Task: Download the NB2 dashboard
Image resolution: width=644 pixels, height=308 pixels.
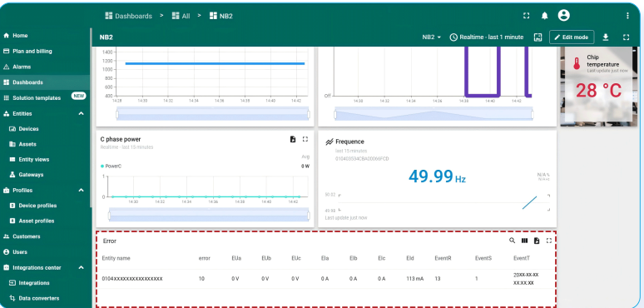Action: click(606, 37)
